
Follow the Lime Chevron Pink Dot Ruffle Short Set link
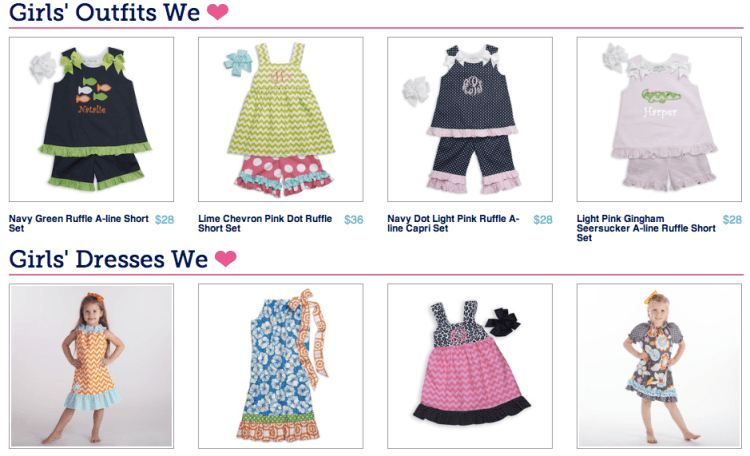tap(265, 223)
